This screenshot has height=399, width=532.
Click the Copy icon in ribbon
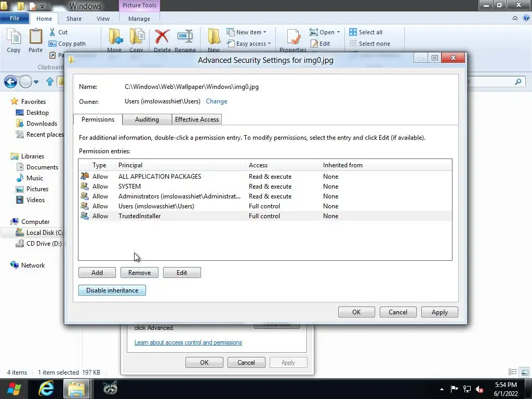(14, 37)
